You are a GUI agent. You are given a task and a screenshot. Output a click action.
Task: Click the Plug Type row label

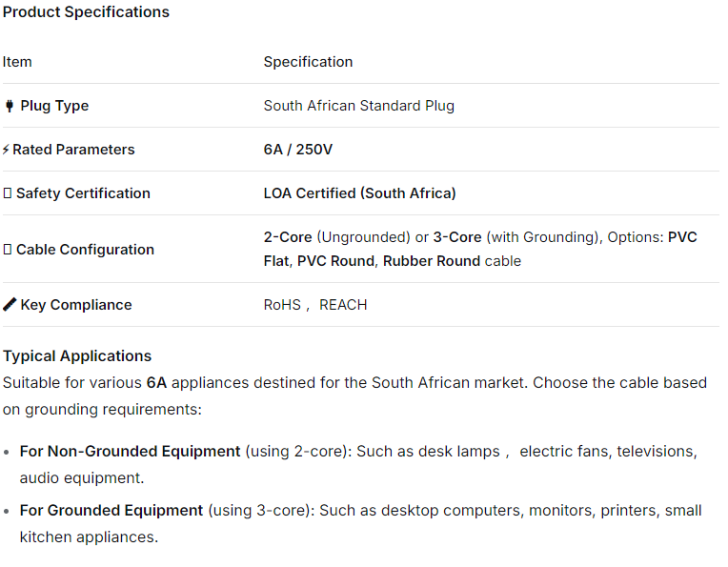pos(54,106)
